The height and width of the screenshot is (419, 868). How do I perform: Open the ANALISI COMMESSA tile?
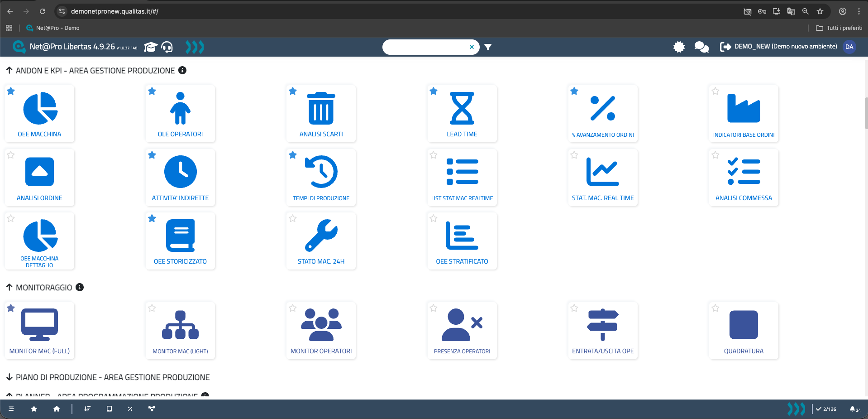(x=744, y=178)
